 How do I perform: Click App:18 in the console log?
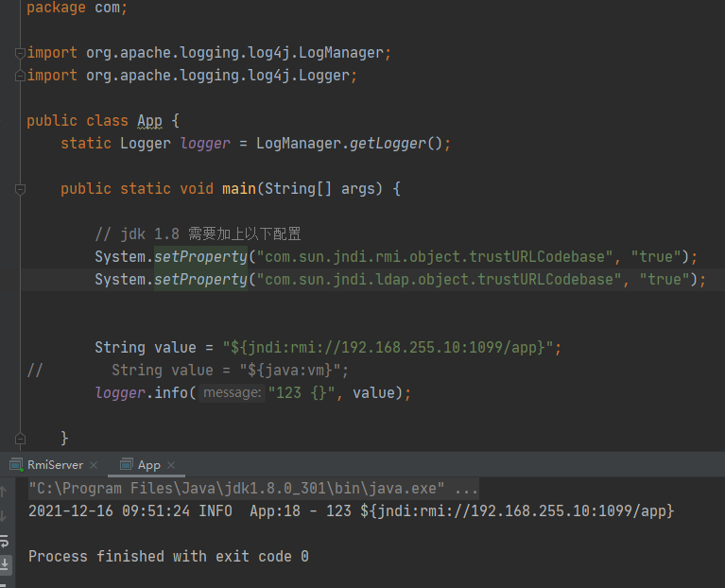coord(275,511)
